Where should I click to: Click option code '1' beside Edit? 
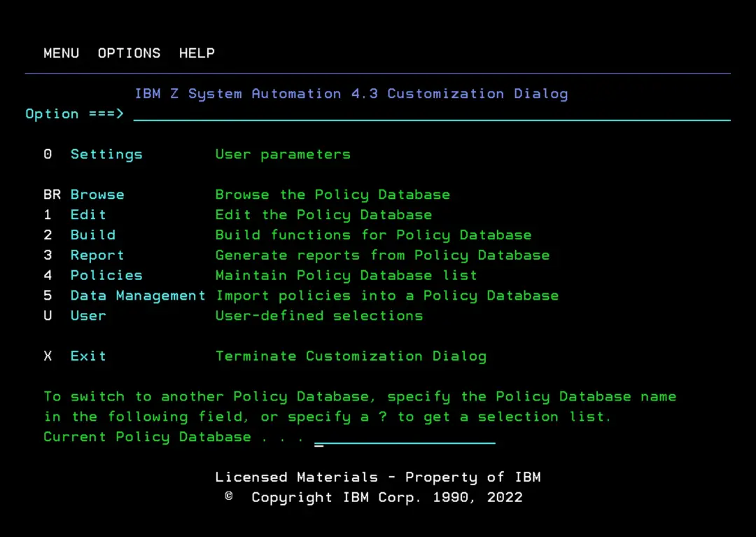(48, 215)
